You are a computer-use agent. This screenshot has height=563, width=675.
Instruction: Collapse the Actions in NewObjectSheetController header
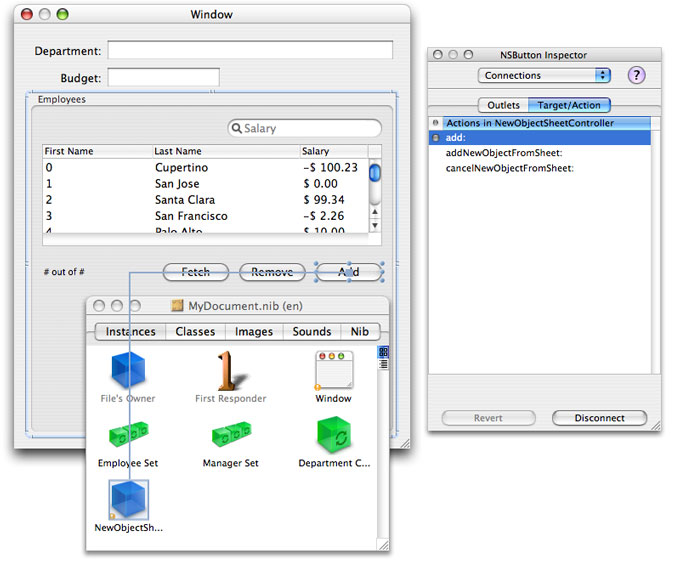click(436, 123)
